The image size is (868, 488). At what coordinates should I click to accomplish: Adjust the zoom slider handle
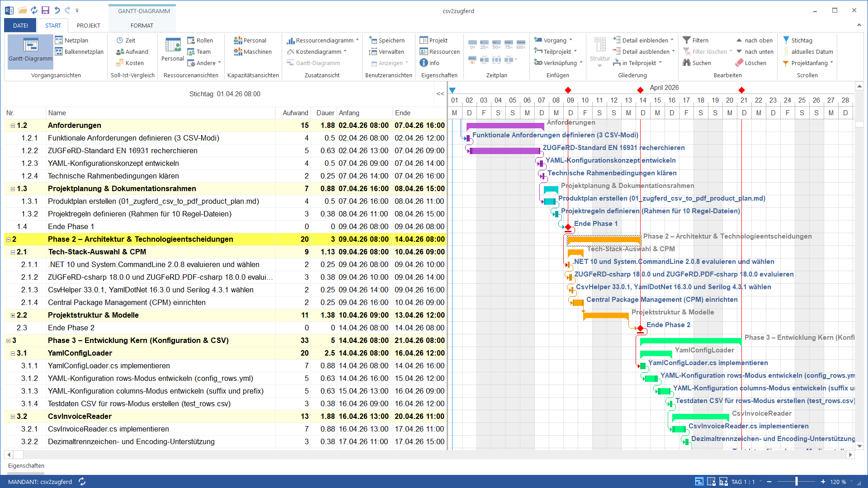(x=797, y=482)
